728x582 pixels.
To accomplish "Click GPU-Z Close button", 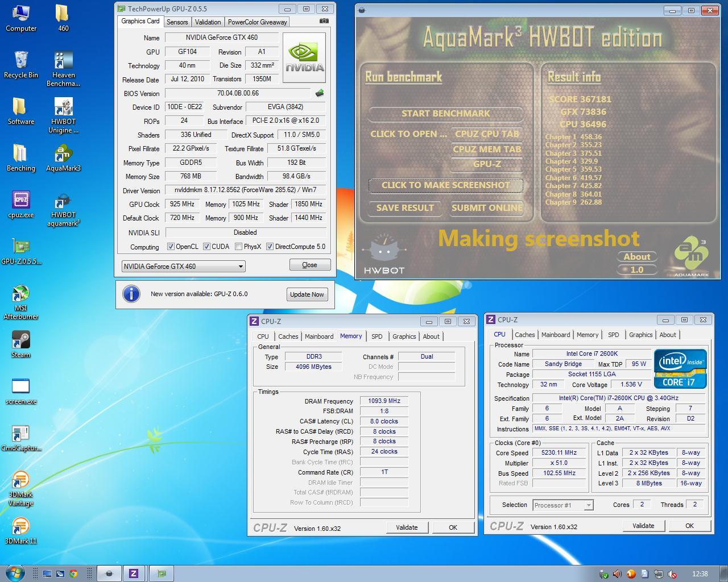I will [310, 265].
